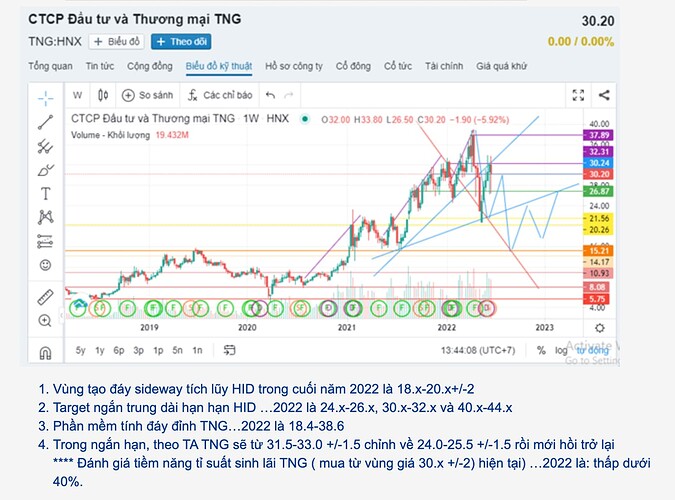Click the share chart icon
The image size is (675, 500).
click(x=603, y=96)
